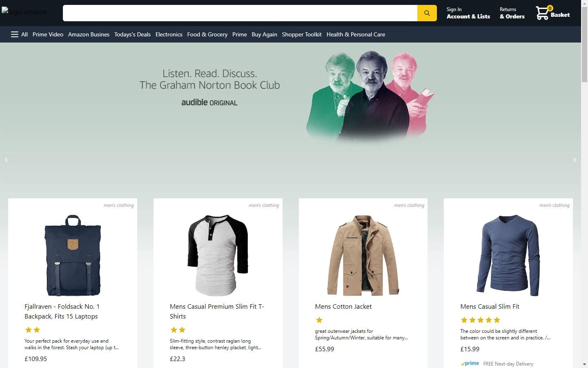Open Account & Lists dropdown
588x368 pixels.
point(468,13)
